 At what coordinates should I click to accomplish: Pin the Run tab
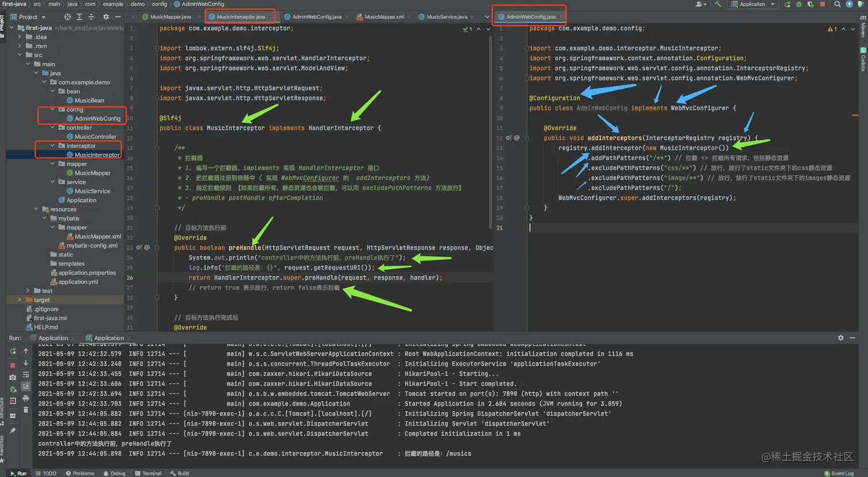tap(13, 431)
